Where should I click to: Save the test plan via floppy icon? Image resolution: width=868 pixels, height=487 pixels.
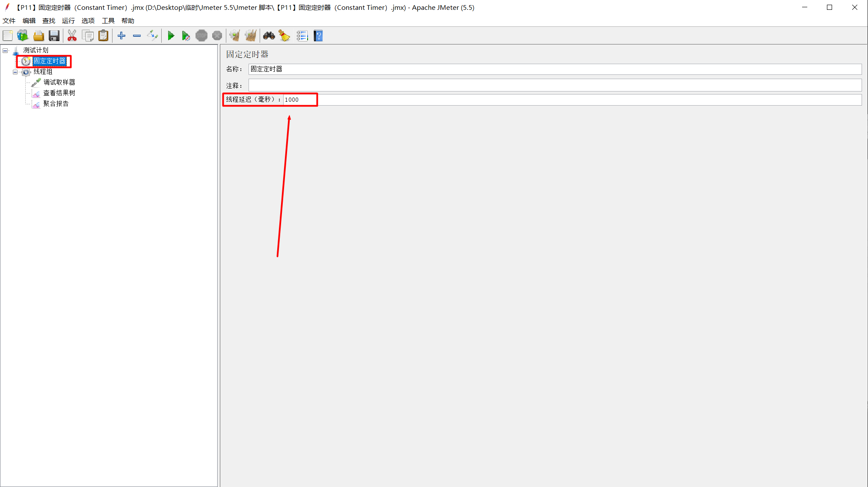click(x=54, y=36)
